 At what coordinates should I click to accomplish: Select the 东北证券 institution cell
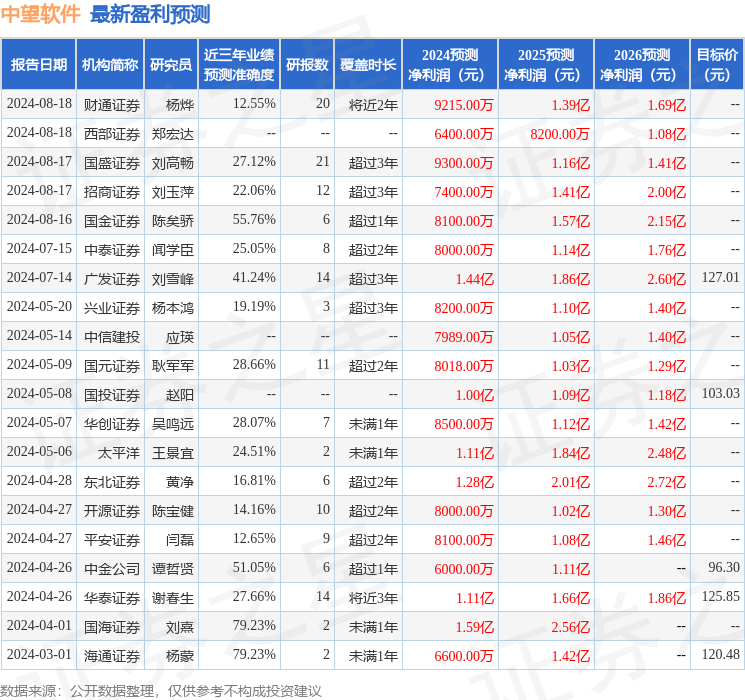(x=112, y=482)
